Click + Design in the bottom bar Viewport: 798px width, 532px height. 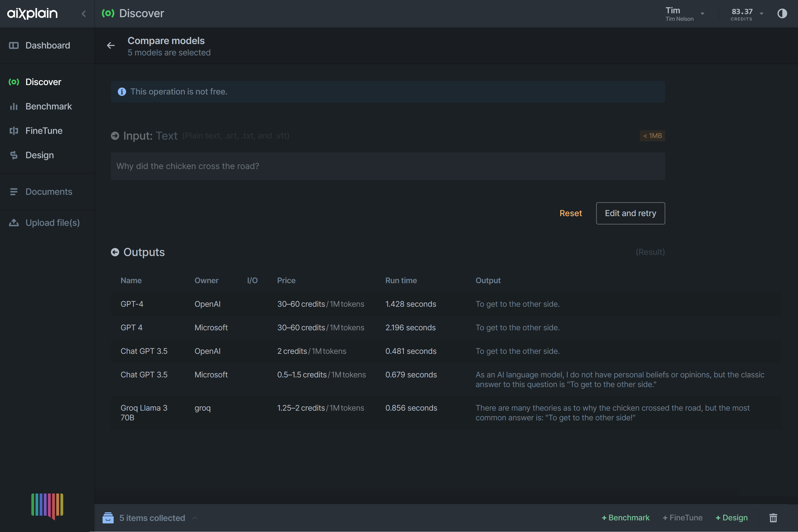pyautogui.click(x=731, y=518)
